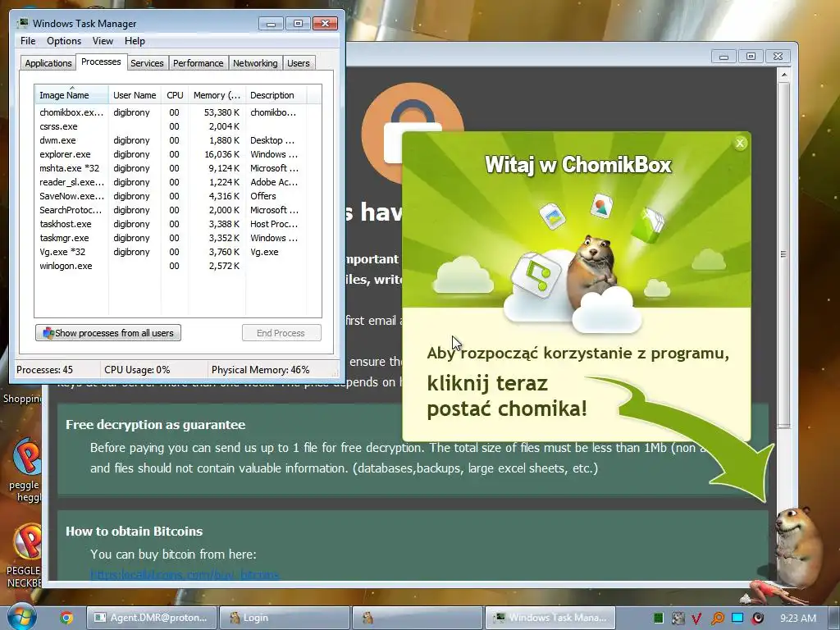Close the Witaj w ChomikBox popup
The height and width of the screenshot is (630, 840).
(x=740, y=143)
